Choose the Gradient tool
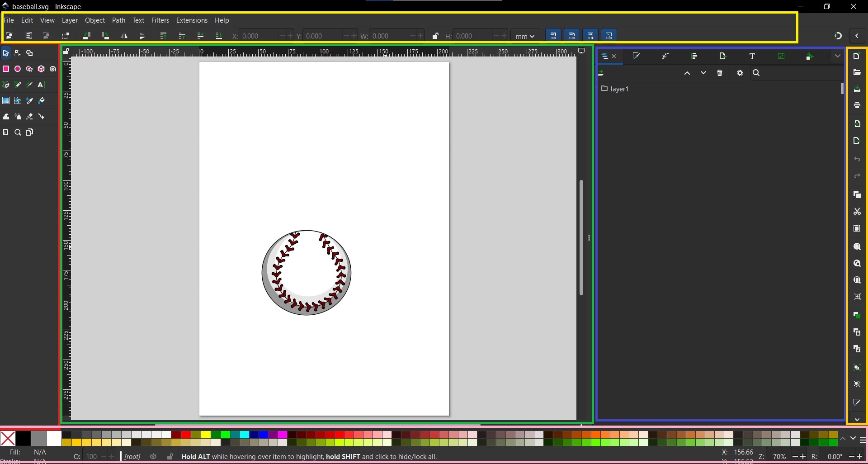The width and height of the screenshot is (868, 464). coord(6,101)
